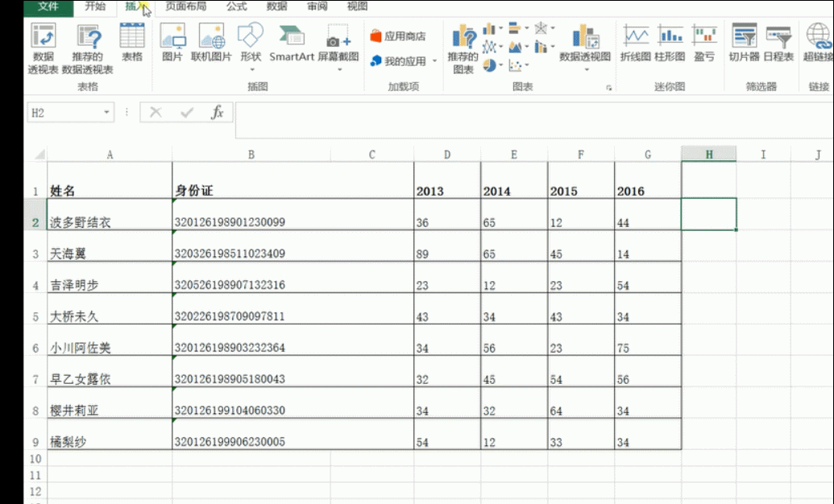Insert a Hyperlink (超链接)
Viewport: 834px width, 504px height.
818,42
